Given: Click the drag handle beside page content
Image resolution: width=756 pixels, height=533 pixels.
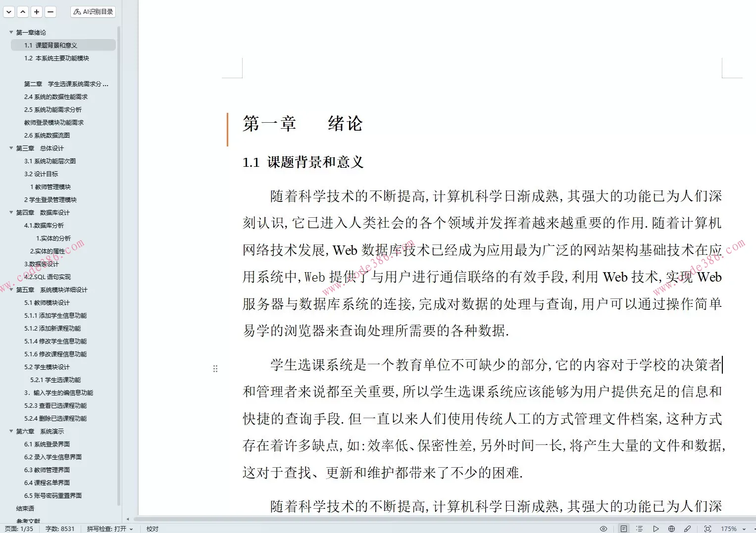Looking at the screenshot, I should [x=215, y=369].
